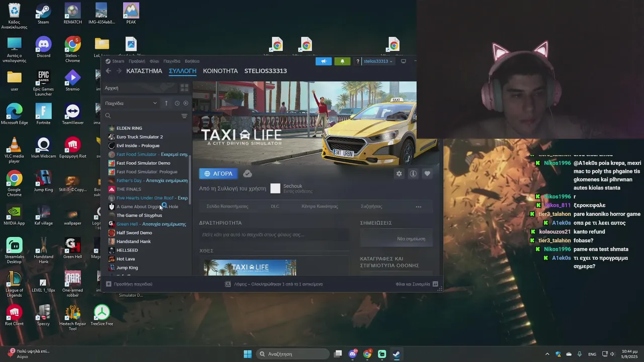The image size is (644, 362).
Task: Add Taxi Life to favorites heart
Action: click(x=427, y=173)
